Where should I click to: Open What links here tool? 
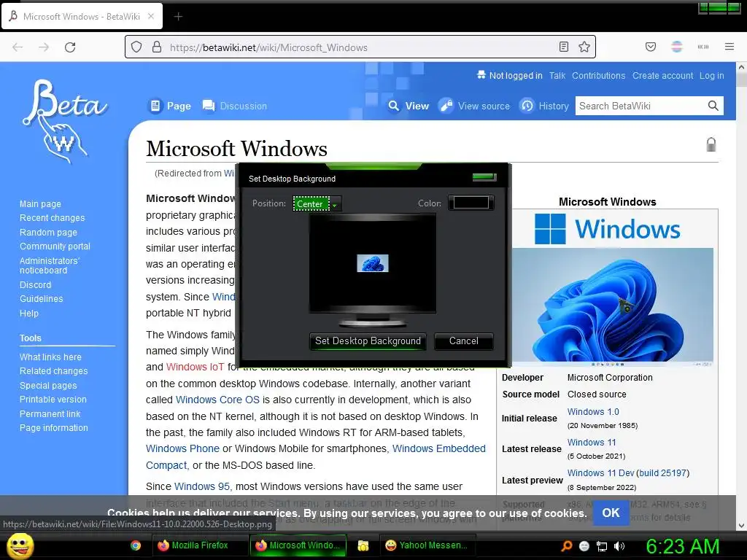(x=50, y=357)
